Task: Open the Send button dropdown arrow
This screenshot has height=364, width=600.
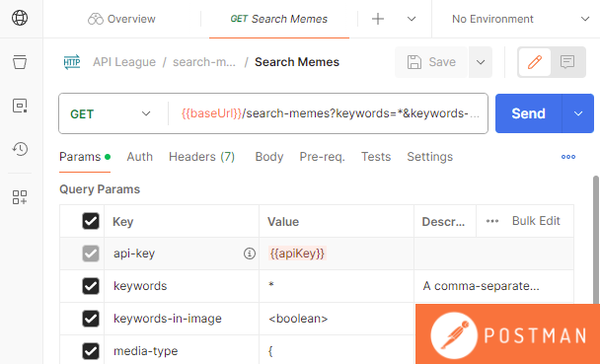Action: [578, 113]
